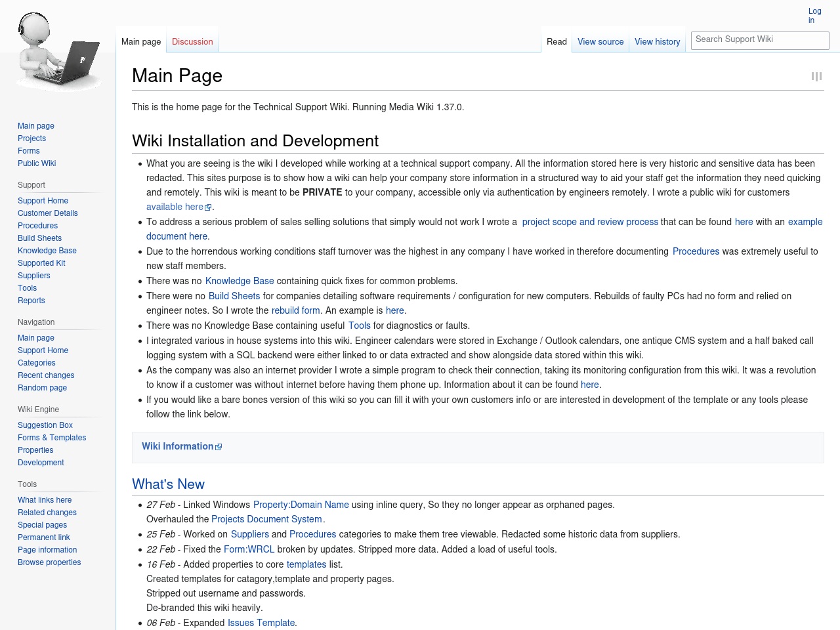Open the Discussion tab
Screen dimensions: 840x630
(192, 41)
